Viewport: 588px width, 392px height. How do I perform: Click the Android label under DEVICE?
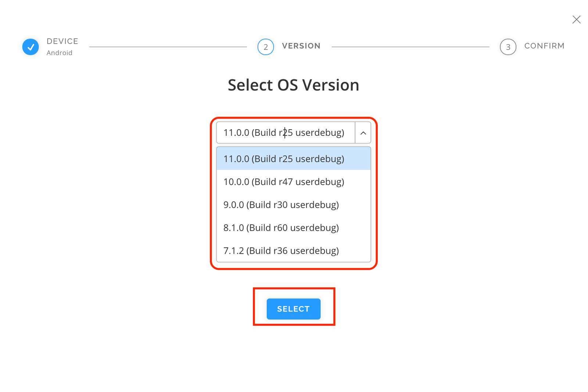pyautogui.click(x=60, y=53)
